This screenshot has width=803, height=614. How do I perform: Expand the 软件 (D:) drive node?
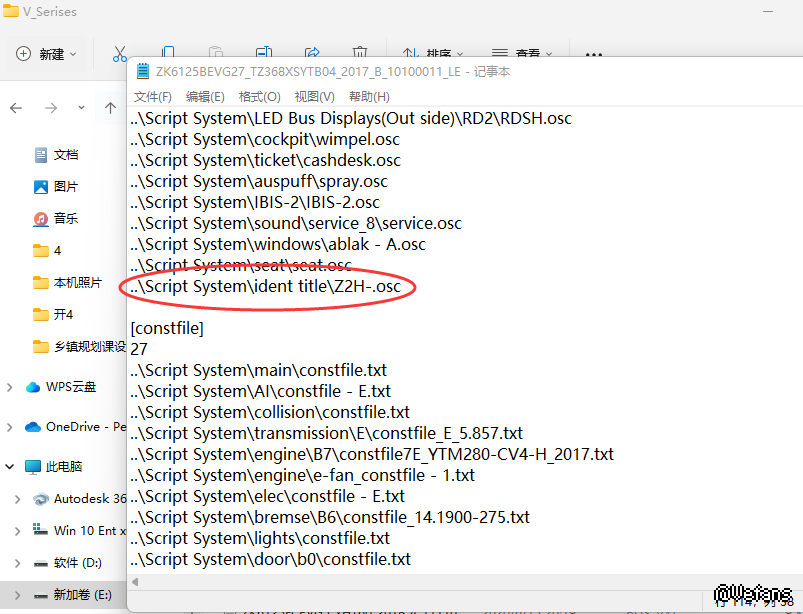point(17,563)
